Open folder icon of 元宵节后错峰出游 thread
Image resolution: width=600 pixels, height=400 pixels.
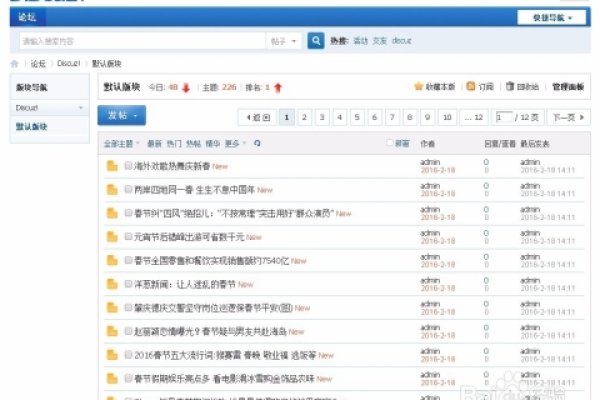click(x=112, y=237)
